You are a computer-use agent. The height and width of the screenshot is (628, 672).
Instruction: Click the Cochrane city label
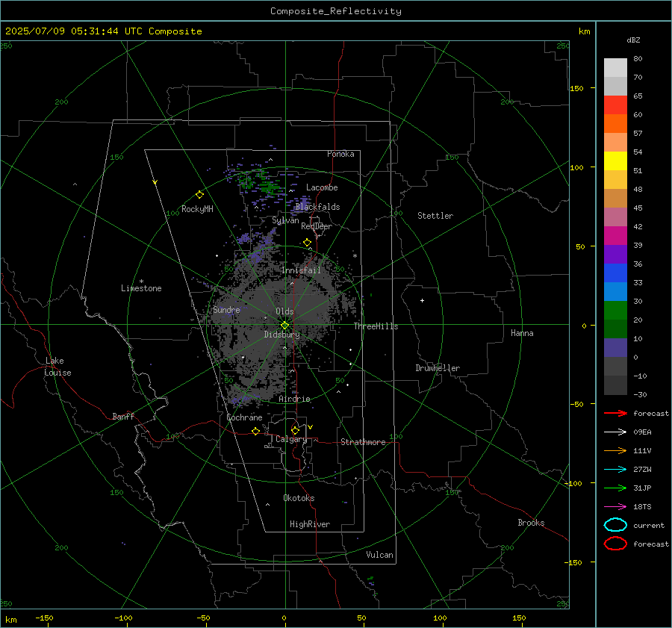tap(244, 417)
